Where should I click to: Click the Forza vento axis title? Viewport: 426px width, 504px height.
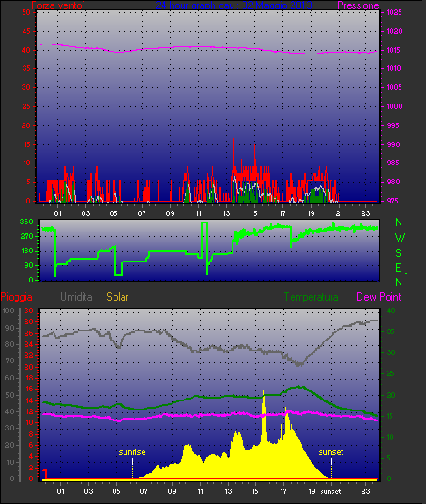58,5
